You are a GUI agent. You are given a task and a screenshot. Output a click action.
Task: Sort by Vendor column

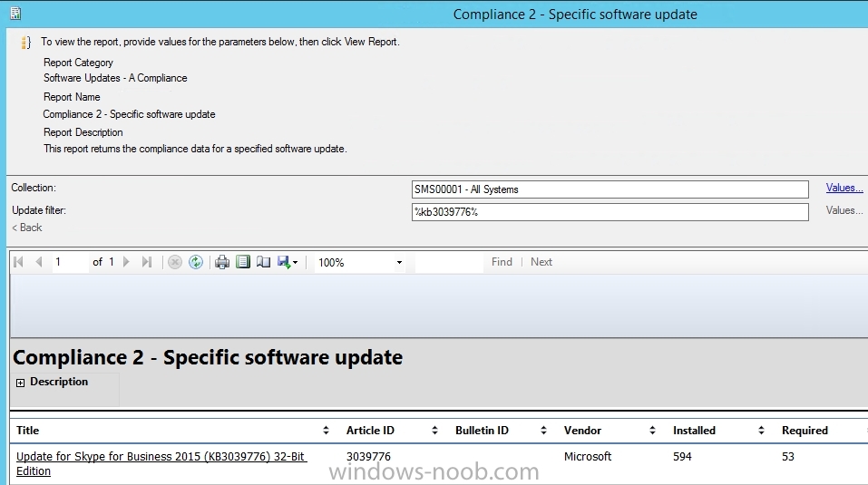coord(652,431)
